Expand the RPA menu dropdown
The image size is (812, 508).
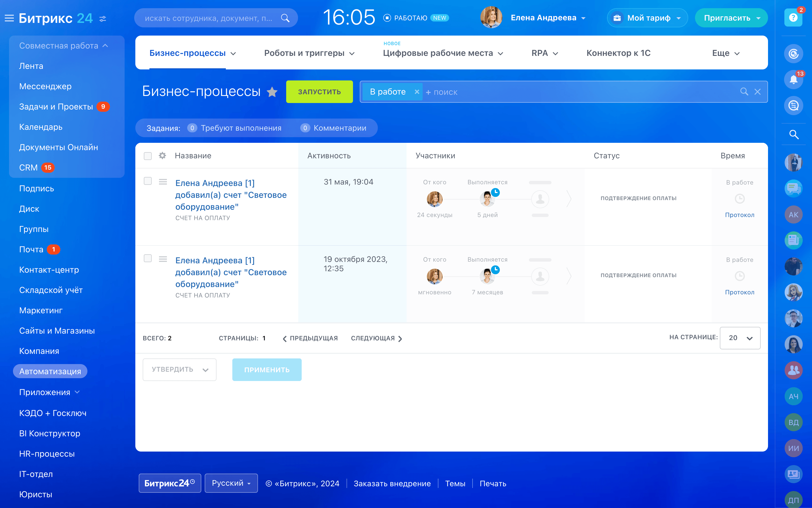(x=555, y=54)
